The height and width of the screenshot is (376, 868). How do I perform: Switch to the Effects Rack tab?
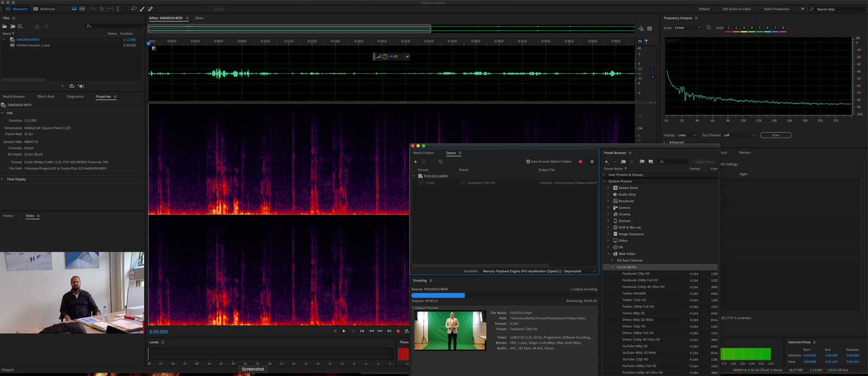46,97
